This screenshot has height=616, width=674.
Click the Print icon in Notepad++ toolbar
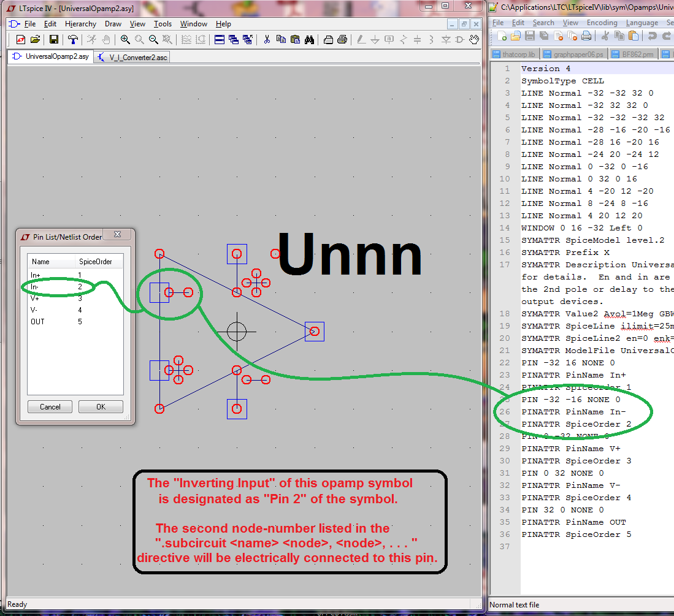pos(586,36)
